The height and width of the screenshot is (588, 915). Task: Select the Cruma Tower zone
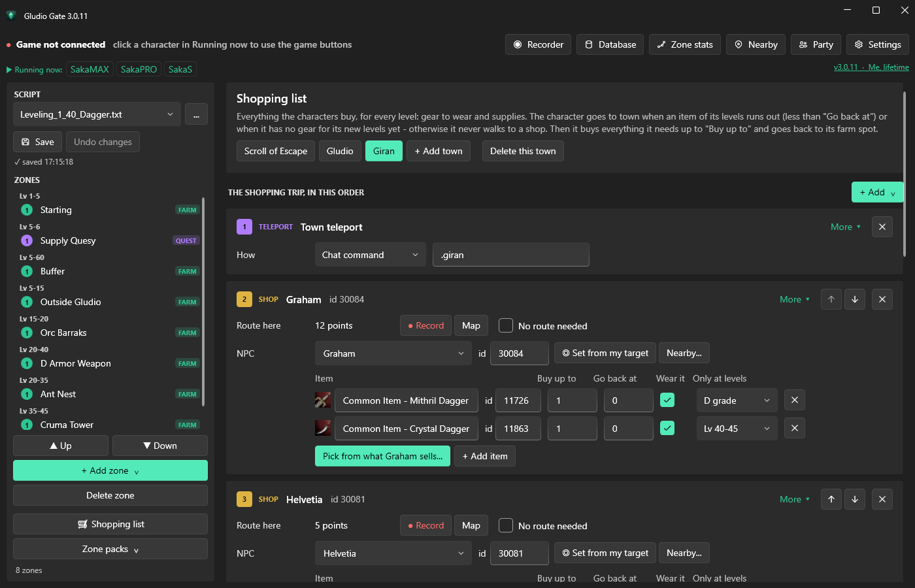(108, 425)
